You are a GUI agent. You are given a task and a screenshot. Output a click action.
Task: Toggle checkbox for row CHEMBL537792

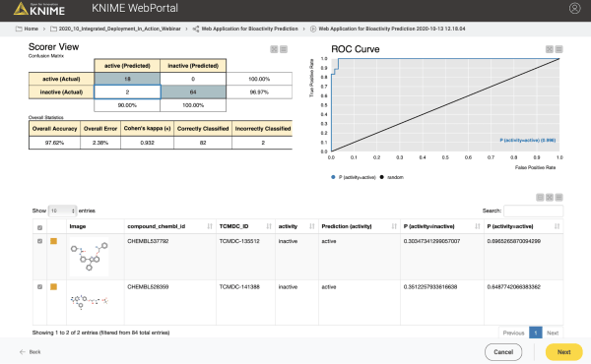click(x=40, y=241)
